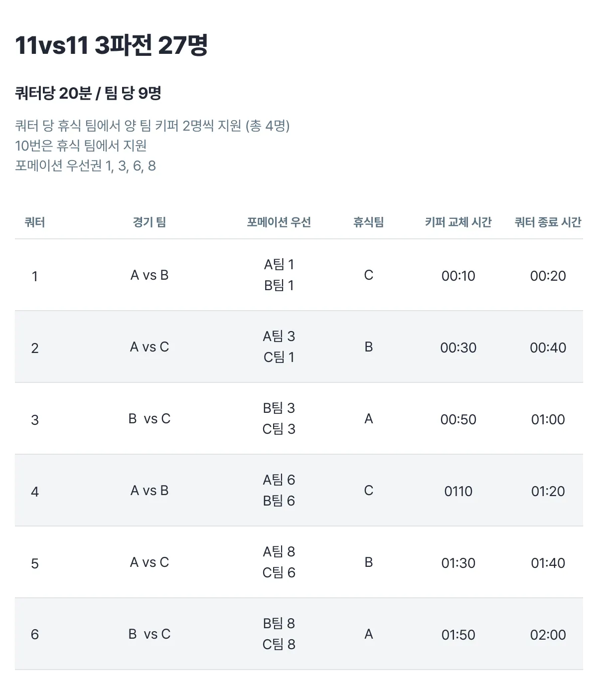598x700 pixels.
Task: Click the "A팀 8" formation priority text
Action: click(279, 551)
